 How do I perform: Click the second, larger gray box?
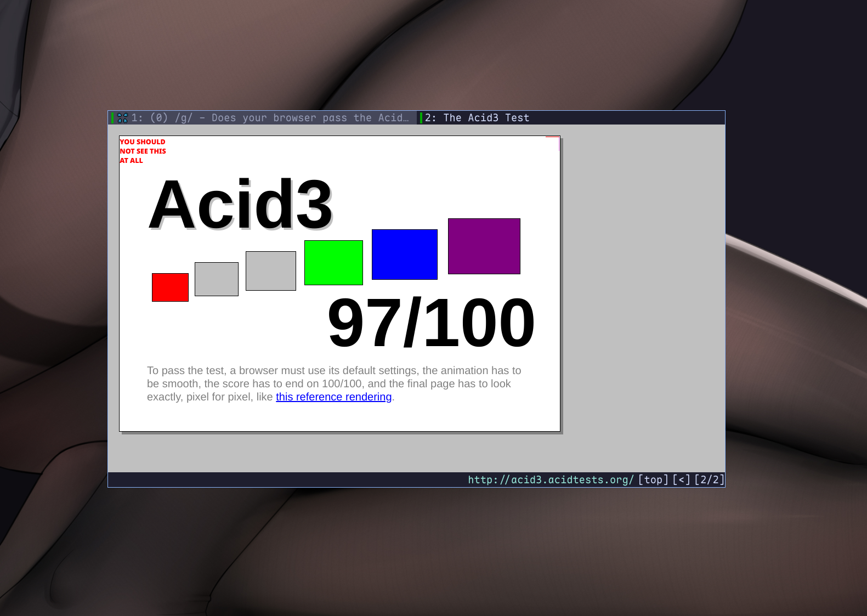pyautogui.click(x=271, y=271)
